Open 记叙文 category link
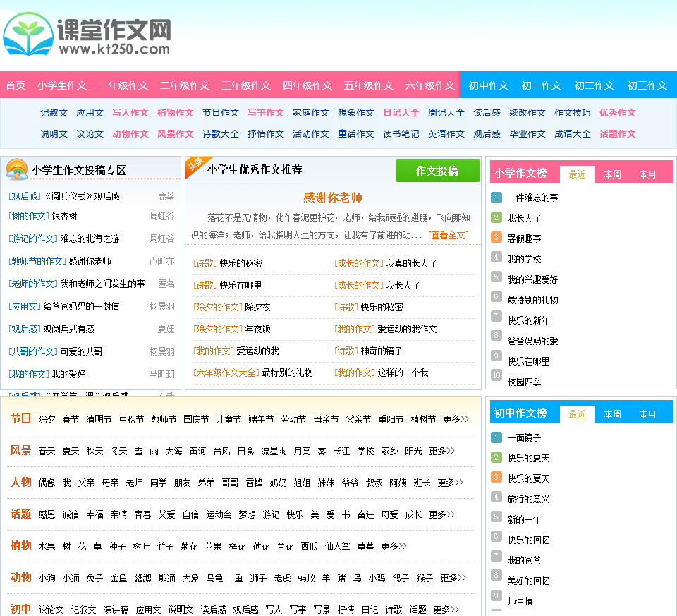677x616 pixels. [x=54, y=113]
